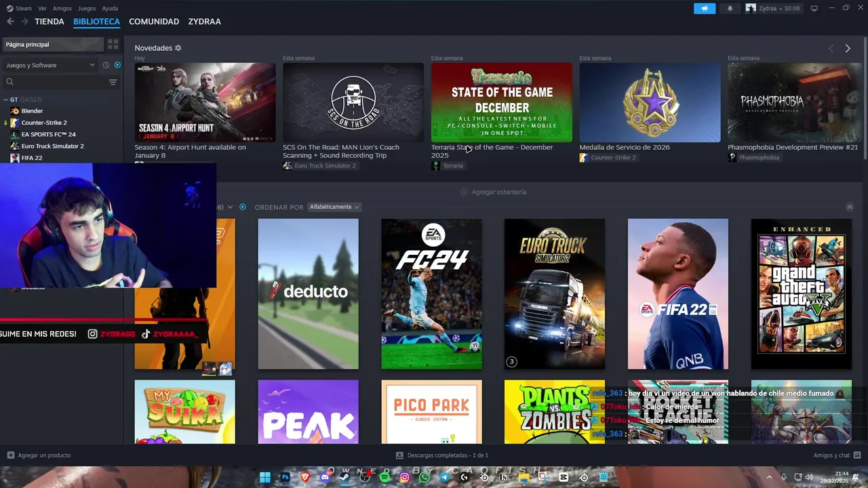Open WhatsApp from the taskbar
868x488 pixels.
coord(425,477)
